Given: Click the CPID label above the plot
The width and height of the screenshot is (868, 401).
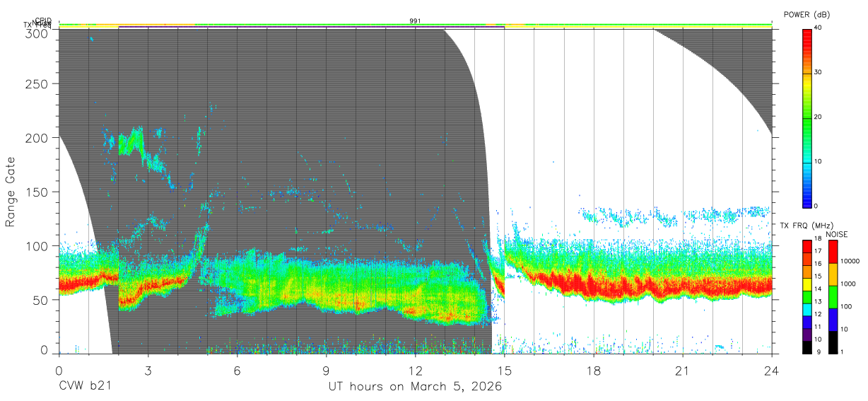Looking at the screenshot, I should point(43,21).
